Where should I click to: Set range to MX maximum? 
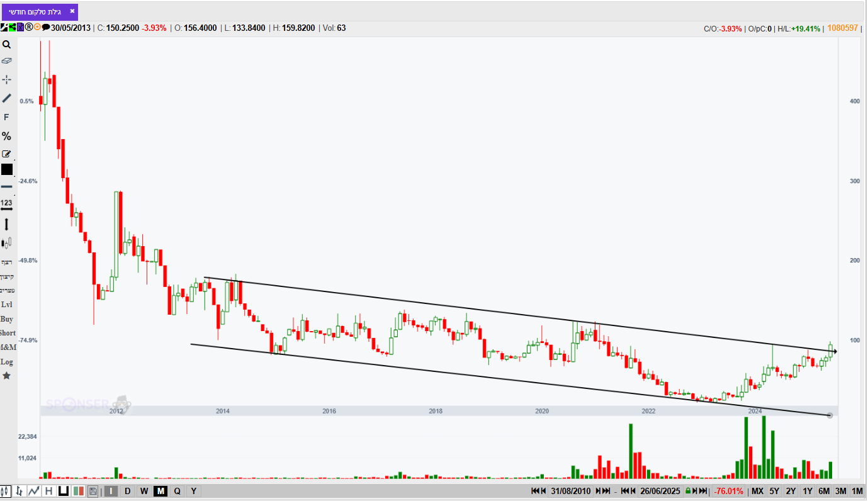tap(757, 491)
